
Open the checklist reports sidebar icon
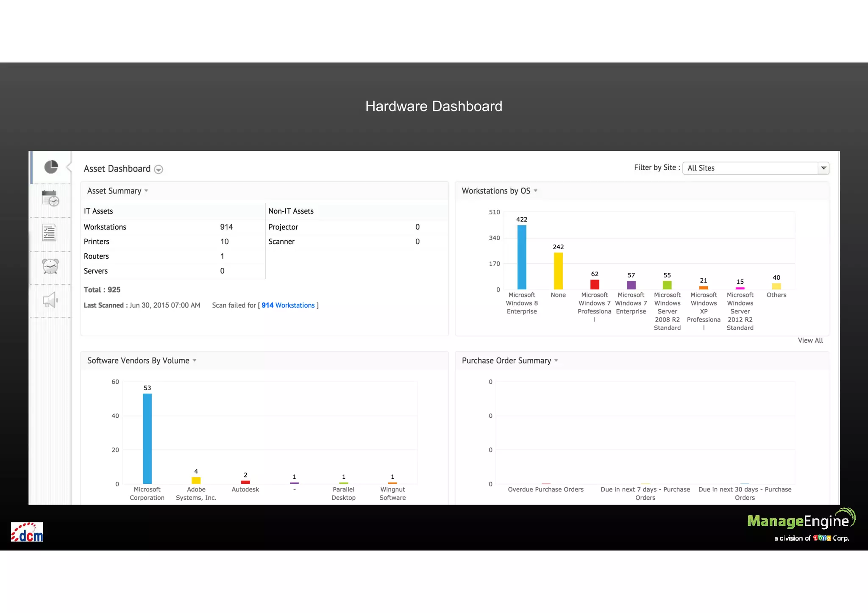pyautogui.click(x=50, y=233)
